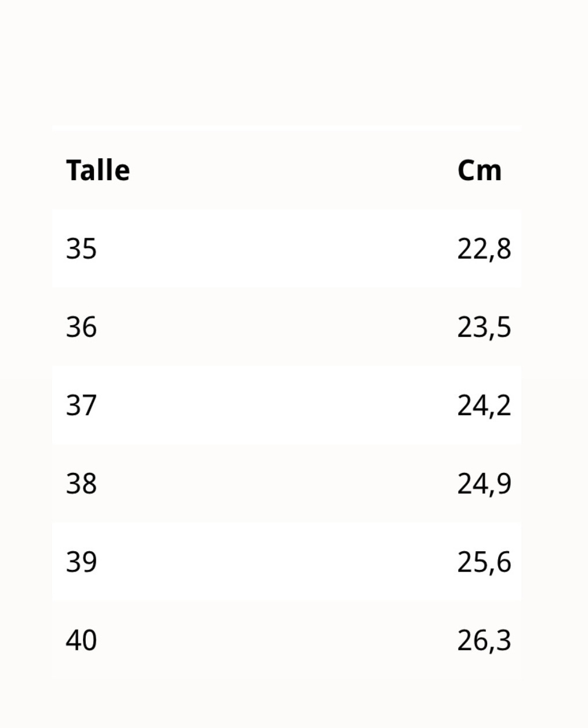Select size 36 in the table

coord(81,327)
